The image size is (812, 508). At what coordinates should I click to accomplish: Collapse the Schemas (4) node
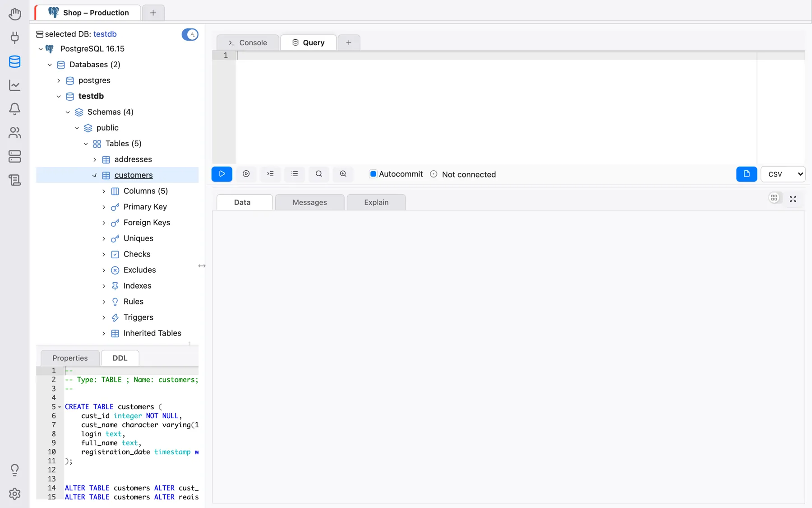(x=68, y=112)
